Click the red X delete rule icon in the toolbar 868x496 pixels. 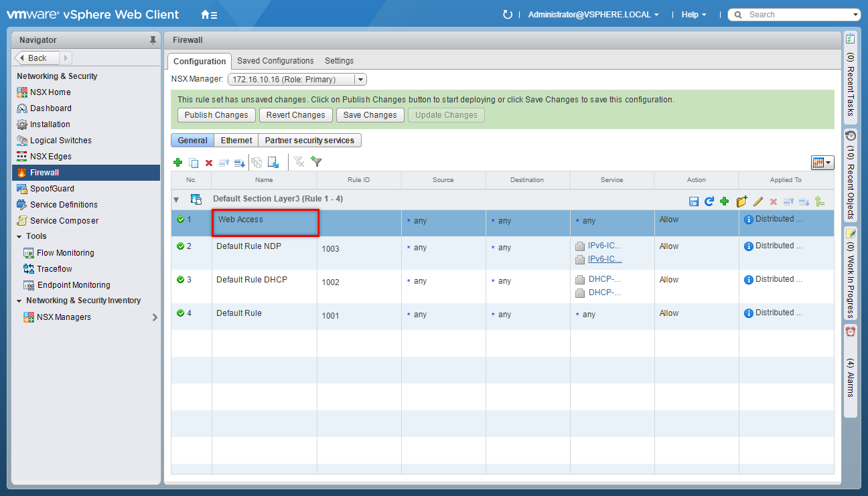pyautogui.click(x=209, y=163)
